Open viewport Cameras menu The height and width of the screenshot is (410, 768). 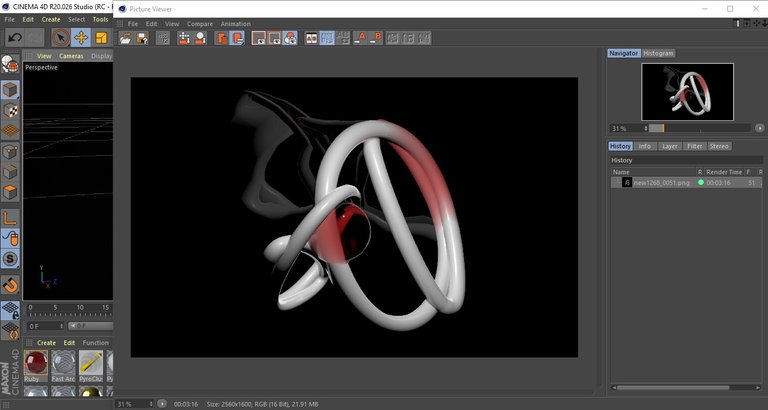point(71,56)
